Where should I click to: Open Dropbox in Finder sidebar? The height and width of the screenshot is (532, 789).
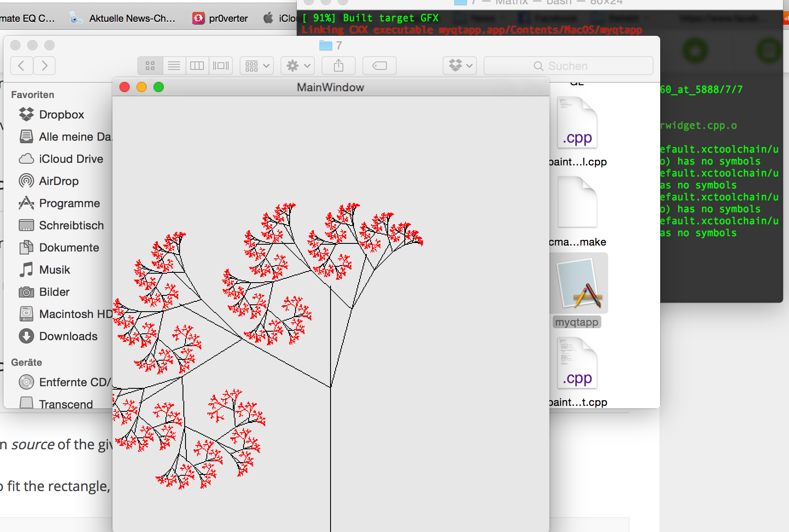[x=61, y=115]
